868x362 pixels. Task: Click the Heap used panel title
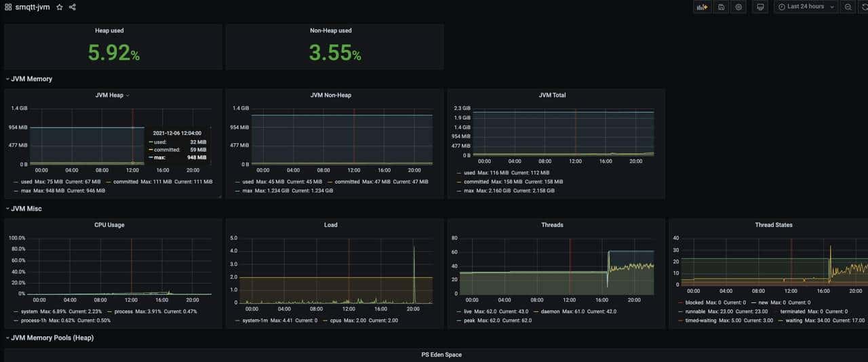tap(109, 31)
